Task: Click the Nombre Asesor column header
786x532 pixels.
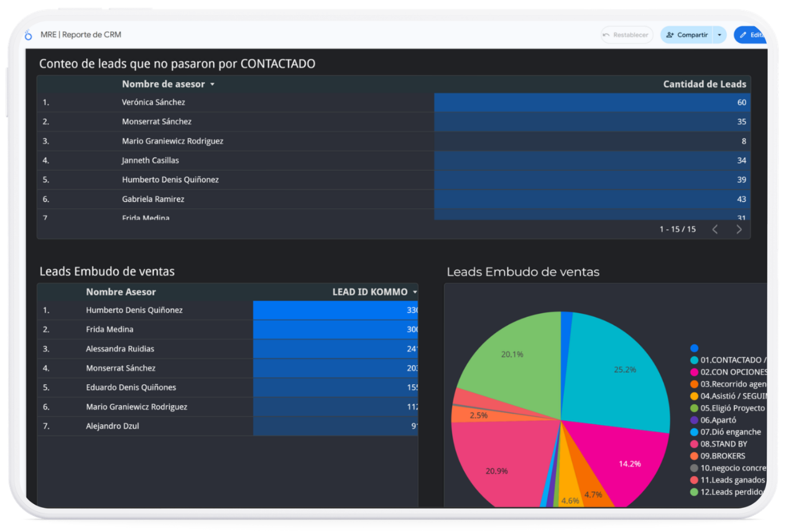Action: 121,292
